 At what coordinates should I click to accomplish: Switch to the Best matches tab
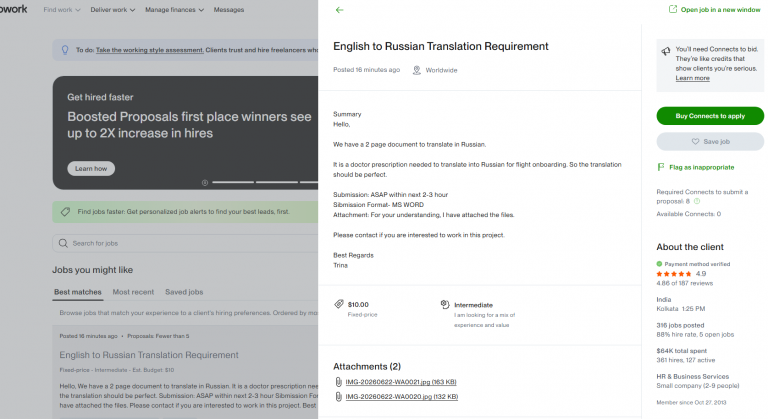pos(78,292)
